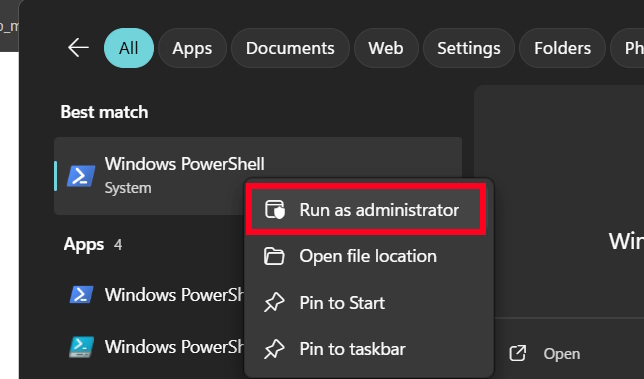Go back with the left arrow icon

[78, 48]
